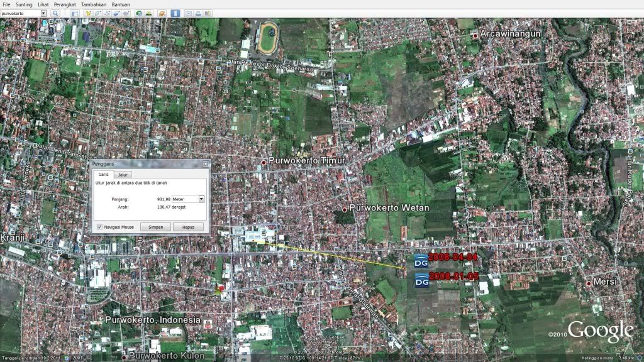
Task: Click the print icon in toolbar
Action: pos(198,14)
